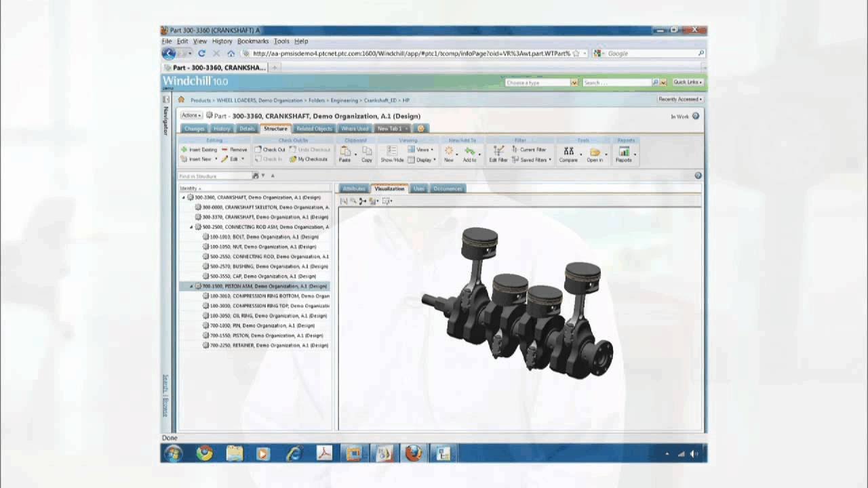Click the customize tabs smiley icon tab
Viewport: 868px width, 488px height.
click(x=420, y=128)
